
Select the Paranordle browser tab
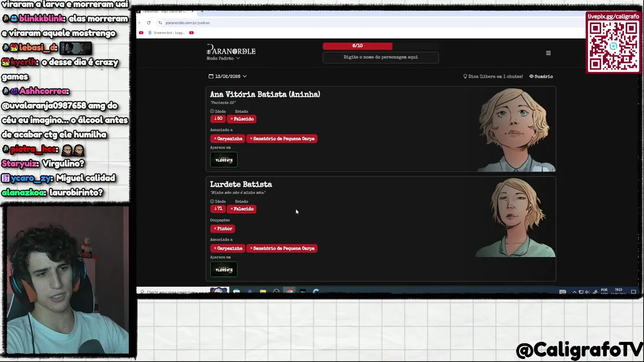click(x=165, y=11)
